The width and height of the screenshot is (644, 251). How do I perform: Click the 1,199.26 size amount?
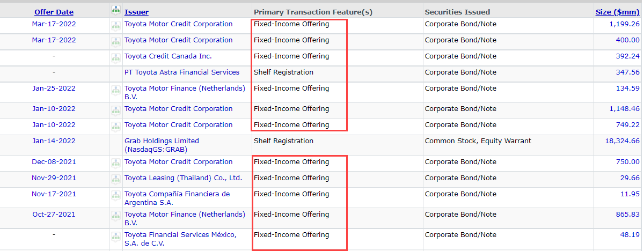click(x=624, y=24)
